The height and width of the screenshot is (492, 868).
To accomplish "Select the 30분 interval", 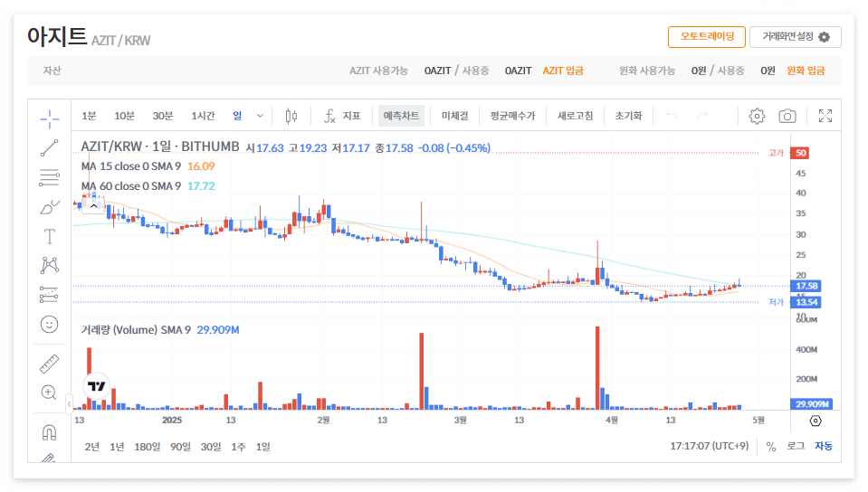I will 163,116.
